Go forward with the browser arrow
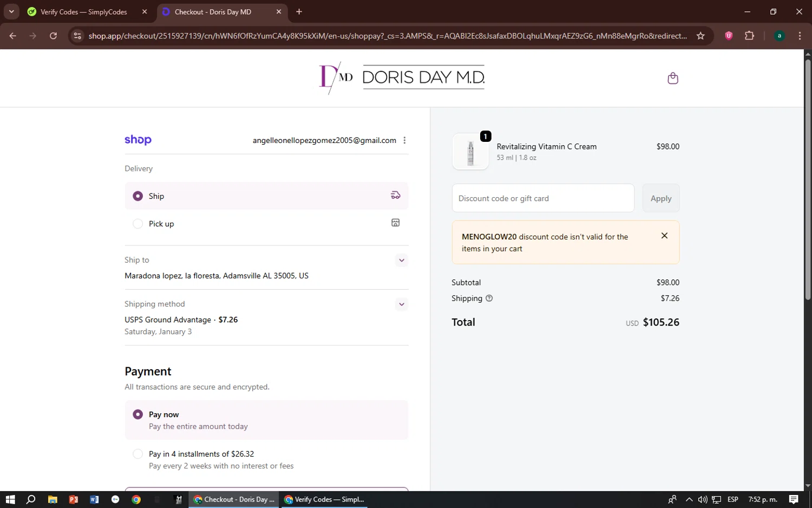The image size is (812, 508). coord(33,36)
